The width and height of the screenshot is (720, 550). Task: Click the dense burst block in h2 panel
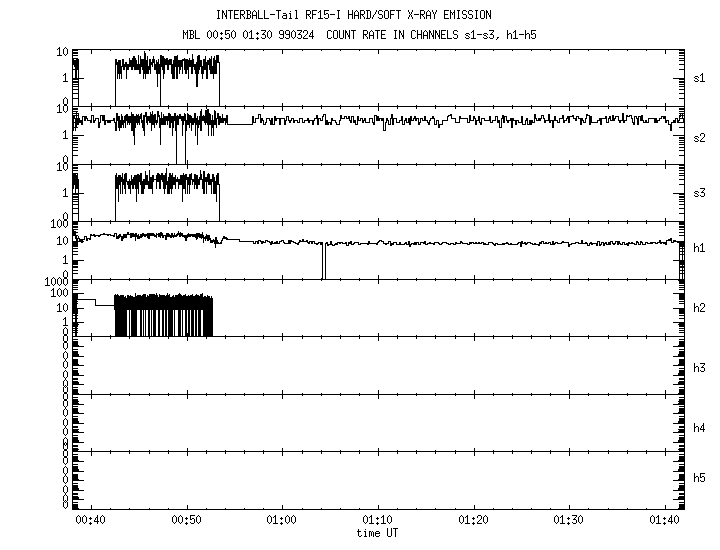[164, 315]
